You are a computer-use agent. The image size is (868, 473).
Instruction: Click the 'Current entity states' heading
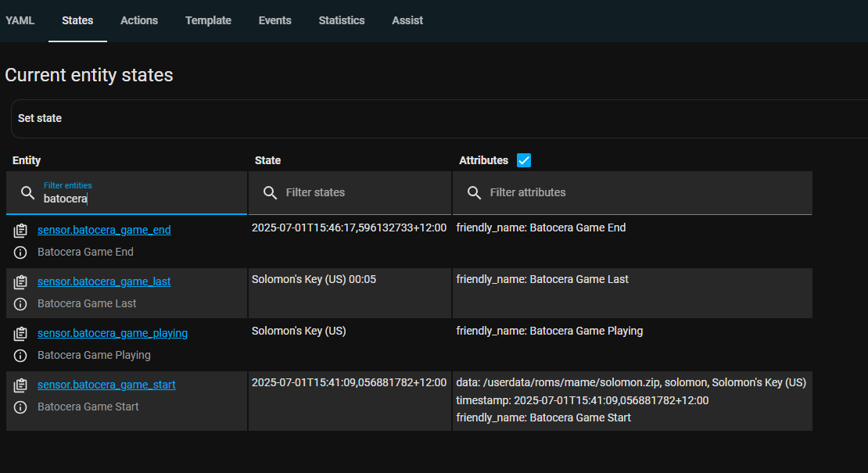(89, 75)
